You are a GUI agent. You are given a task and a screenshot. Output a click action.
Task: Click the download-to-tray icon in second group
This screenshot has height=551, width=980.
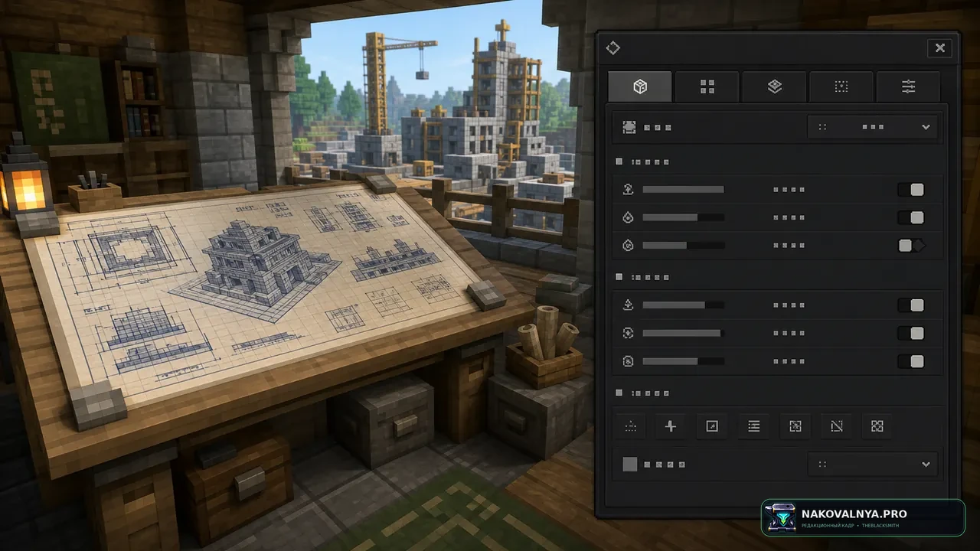click(629, 305)
